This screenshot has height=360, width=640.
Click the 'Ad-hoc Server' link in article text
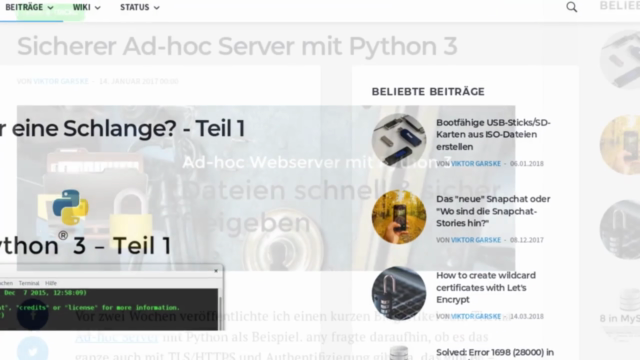click(x=117, y=338)
